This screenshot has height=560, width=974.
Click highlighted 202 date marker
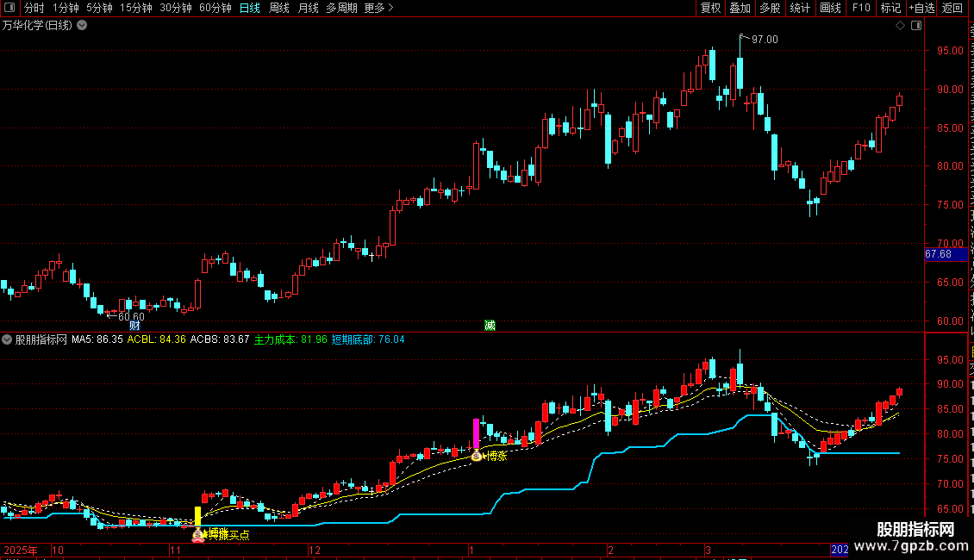840,550
